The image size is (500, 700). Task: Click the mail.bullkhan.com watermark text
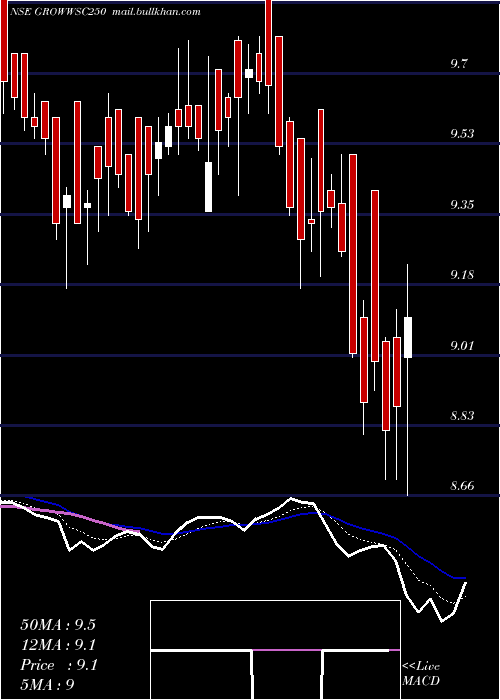coord(156,12)
